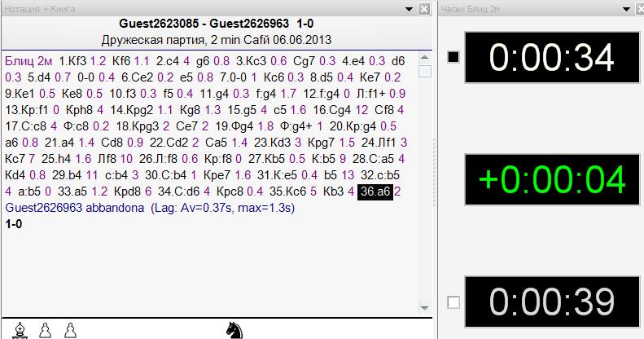The height and width of the screenshot is (339, 644).
Task: Click the notation scrollbar thumb
Action: [424, 71]
